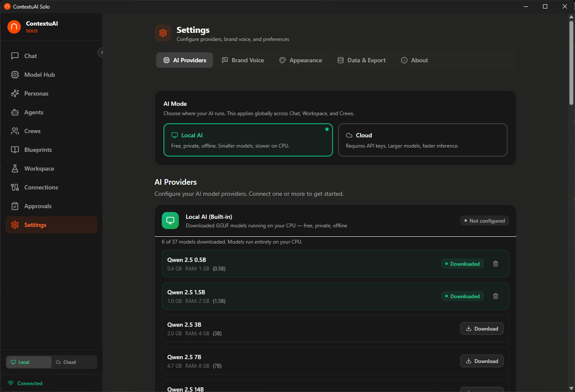Delete the Qwen 2.5 0.5B model
The image size is (575, 392).
495,264
